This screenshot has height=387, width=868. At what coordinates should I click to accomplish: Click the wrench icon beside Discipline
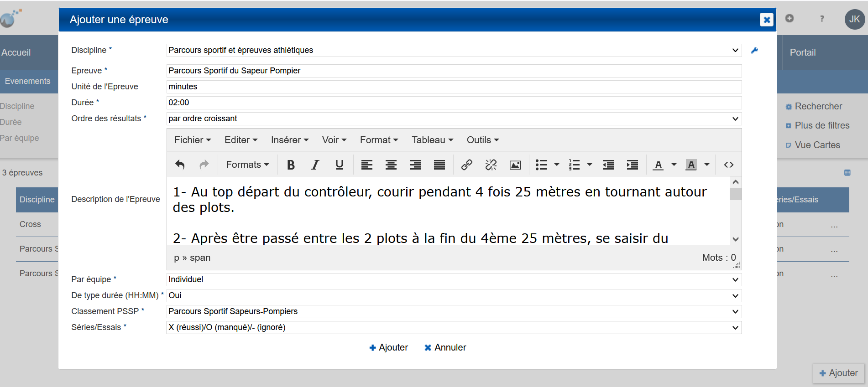click(754, 51)
